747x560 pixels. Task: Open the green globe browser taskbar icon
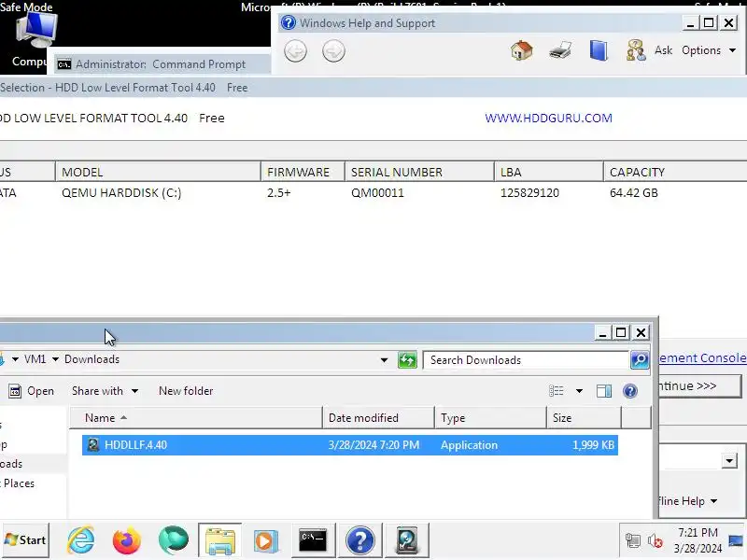(x=174, y=540)
